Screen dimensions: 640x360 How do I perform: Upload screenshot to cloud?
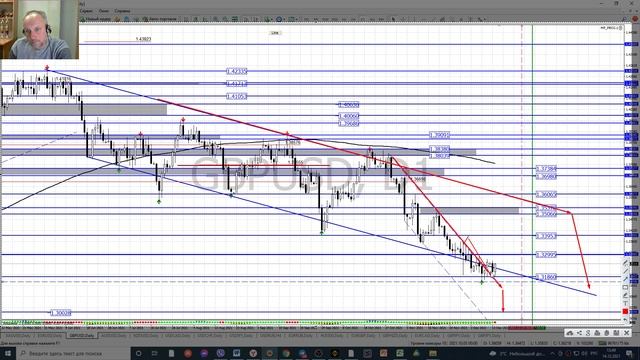click(x=570, y=333)
